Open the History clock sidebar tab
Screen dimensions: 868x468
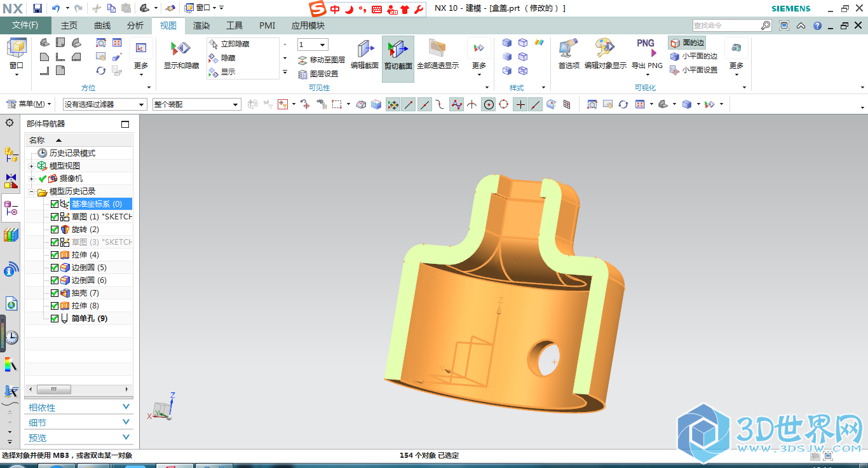[x=11, y=338]
